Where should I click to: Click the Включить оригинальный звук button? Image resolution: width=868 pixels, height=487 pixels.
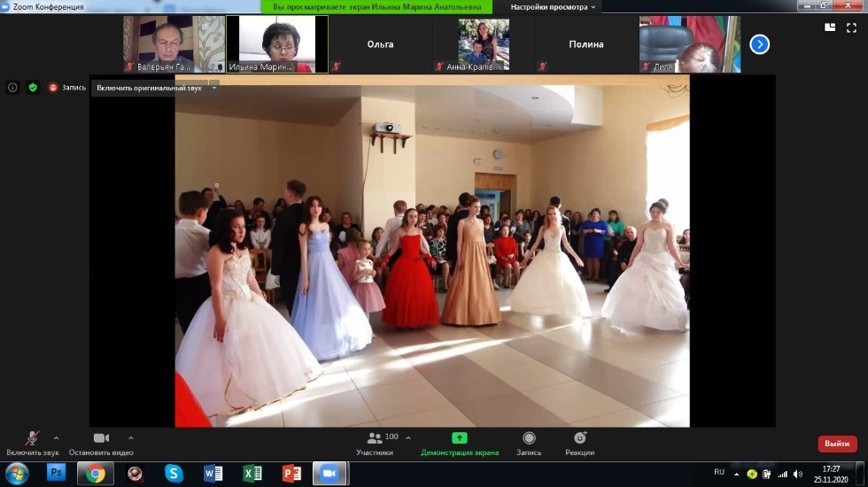click(150, 88)
